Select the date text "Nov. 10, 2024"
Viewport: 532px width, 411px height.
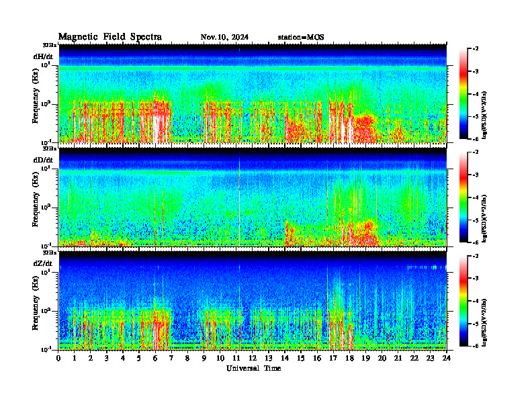click(x=224, y=37)
